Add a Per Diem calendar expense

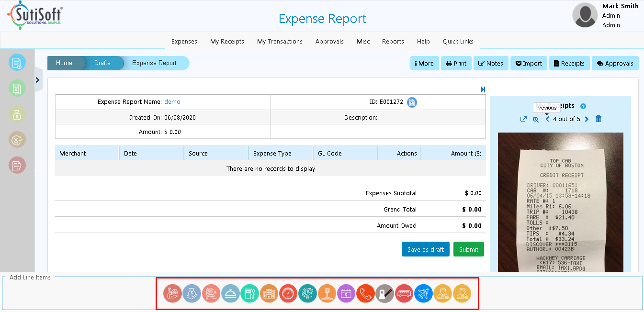tap(346, 293)
